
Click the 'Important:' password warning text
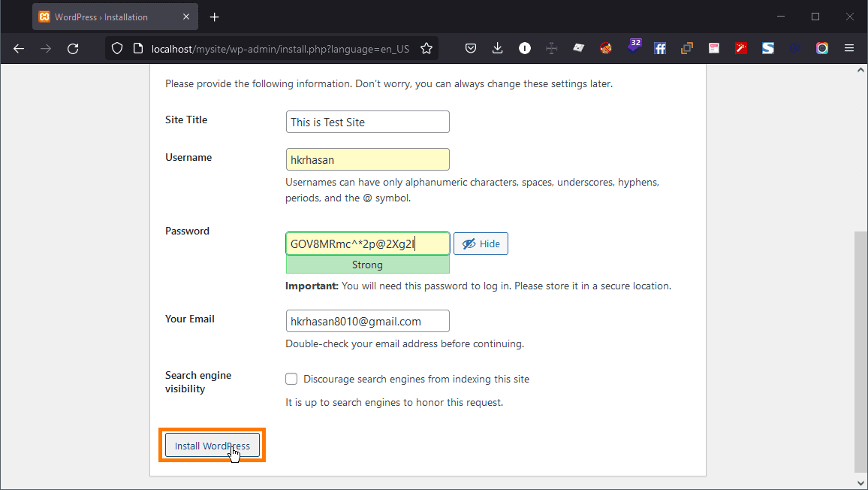tap(478, 286)
